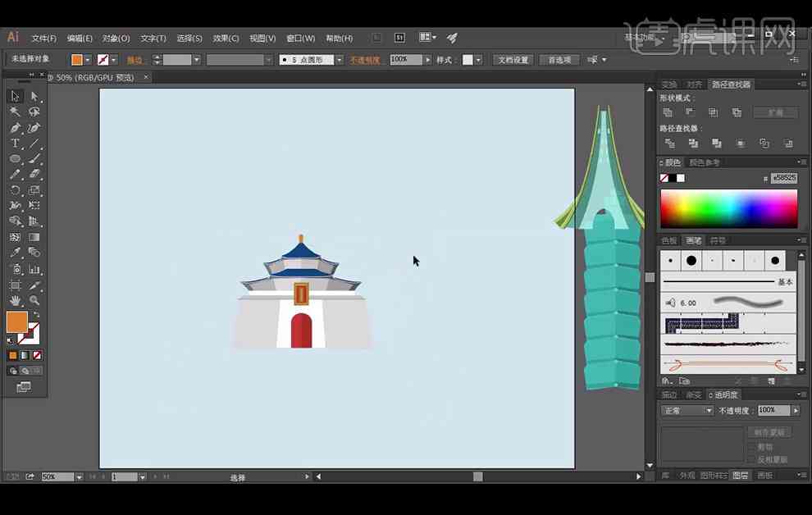Open the 对象(O) menu

(x=116, y=39)
